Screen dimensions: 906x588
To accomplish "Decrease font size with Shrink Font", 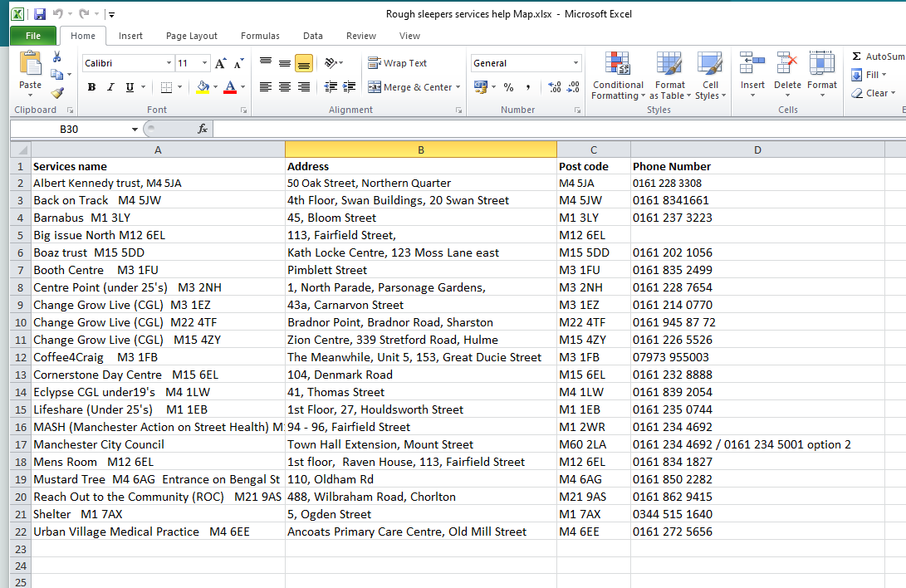I will click(x=238, y=63).
